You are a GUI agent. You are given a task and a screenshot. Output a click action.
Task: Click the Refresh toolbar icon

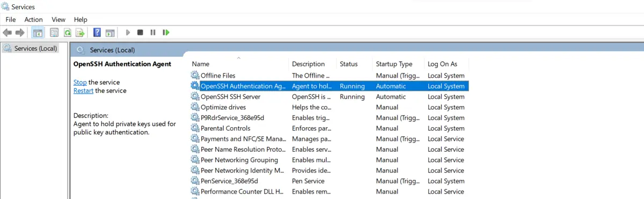click(68, 33)
